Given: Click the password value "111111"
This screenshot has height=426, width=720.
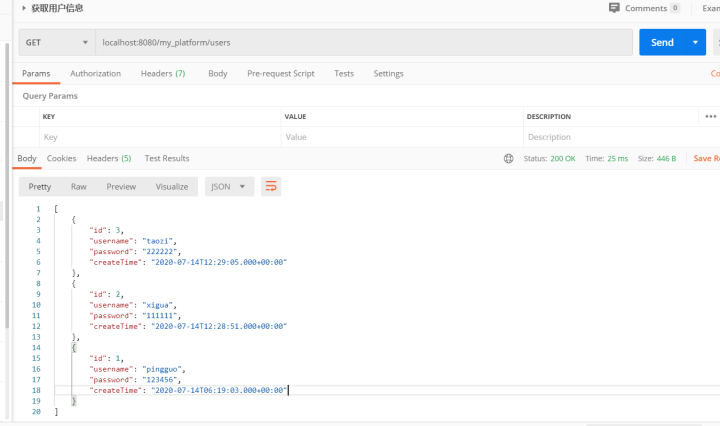Looking at the screenshot, I should (160, 316).
